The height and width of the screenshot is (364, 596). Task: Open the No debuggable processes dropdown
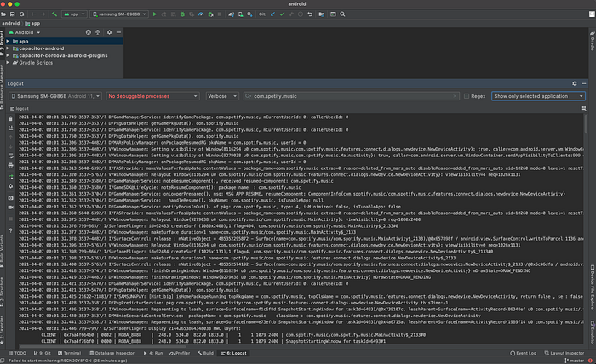(152, 96)
